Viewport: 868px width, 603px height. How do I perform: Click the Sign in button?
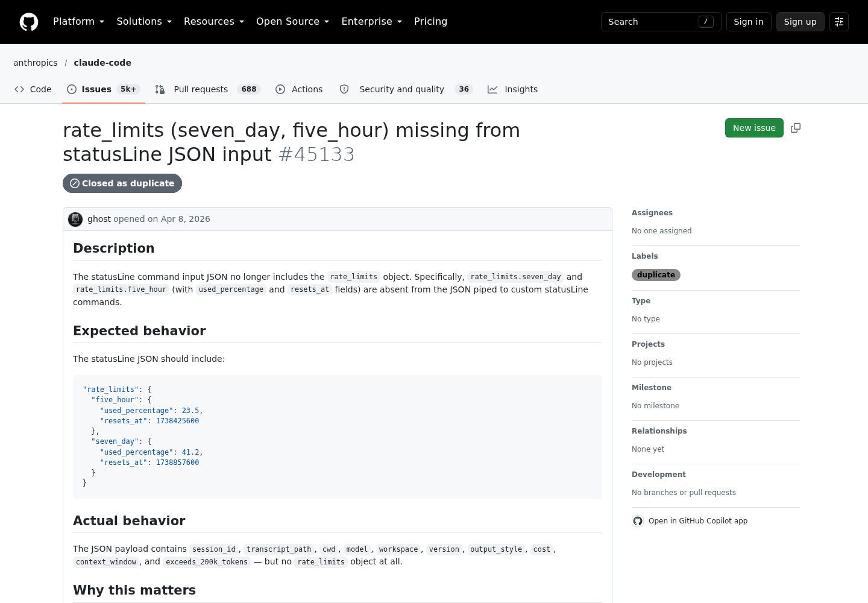click(x=749, y=22)
